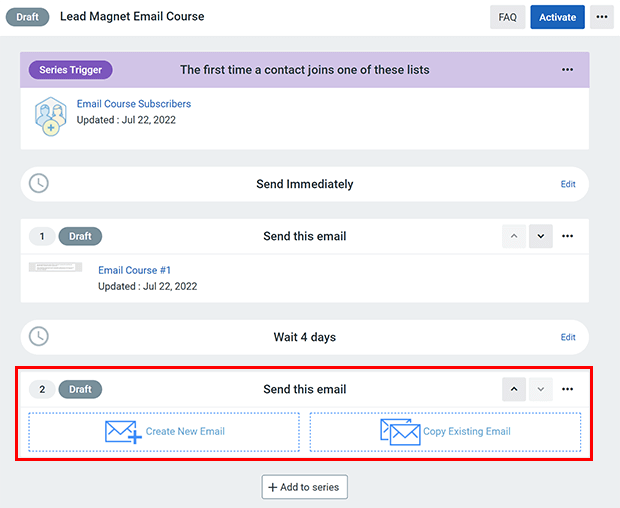Click the clock icon beside Wait 4 days
The image size is (620, 508).
tap(38, 337)
